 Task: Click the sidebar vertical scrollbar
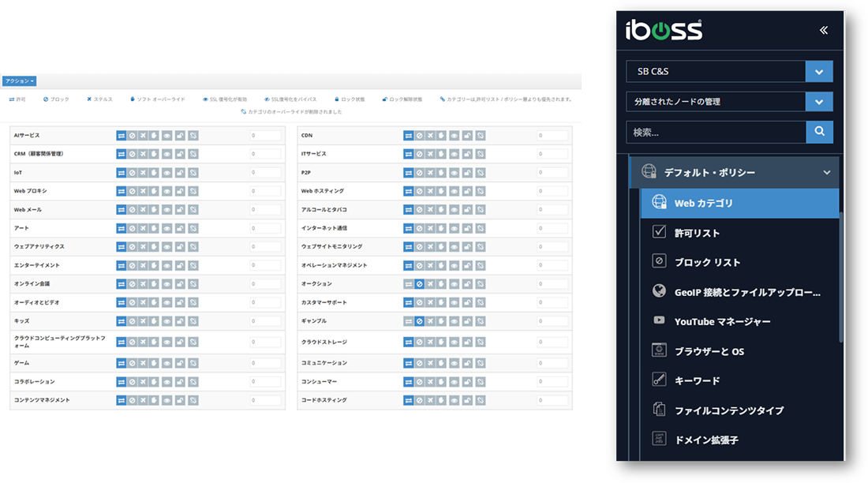(x=841, y=276)
